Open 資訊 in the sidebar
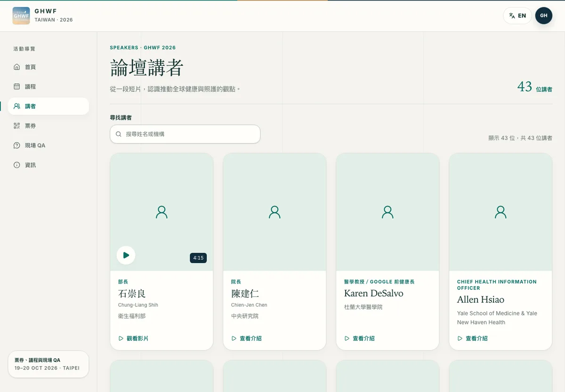 (48, 165)
